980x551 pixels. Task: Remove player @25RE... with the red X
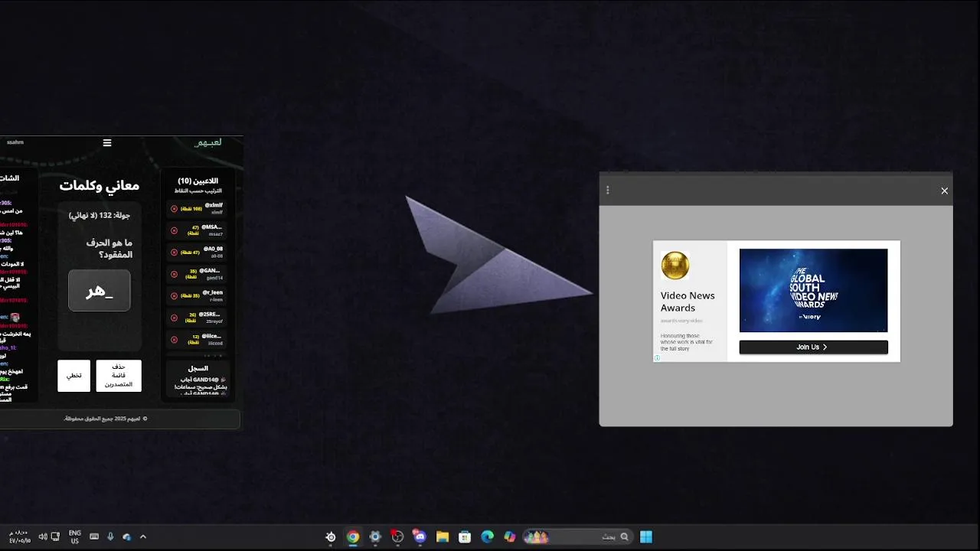point(174,318)
